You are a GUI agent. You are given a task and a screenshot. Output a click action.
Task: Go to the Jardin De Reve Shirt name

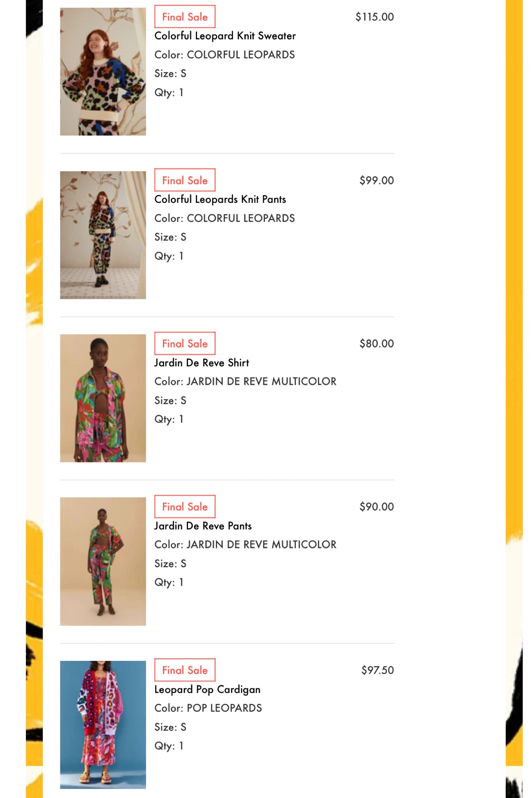click(x=202, y=363)
